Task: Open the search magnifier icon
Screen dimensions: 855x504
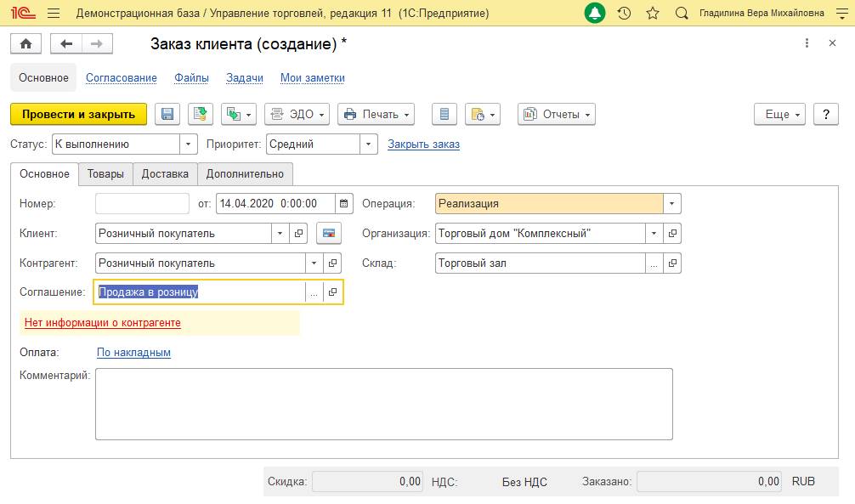Action: [681, 13]
